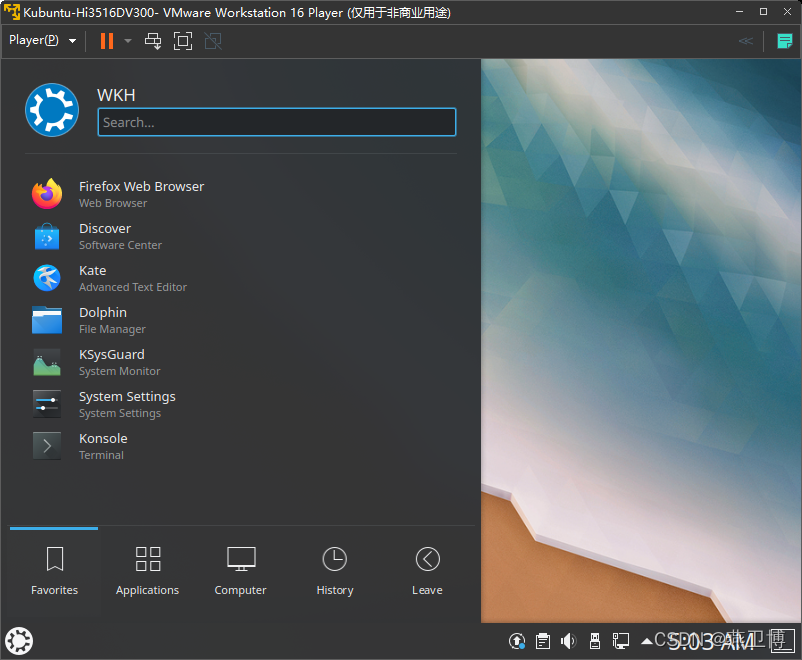The height and width of the screenshot is (660, 802).
Task: Switch to the History tab
Action: pyautogui.click(x=335, y=571)
